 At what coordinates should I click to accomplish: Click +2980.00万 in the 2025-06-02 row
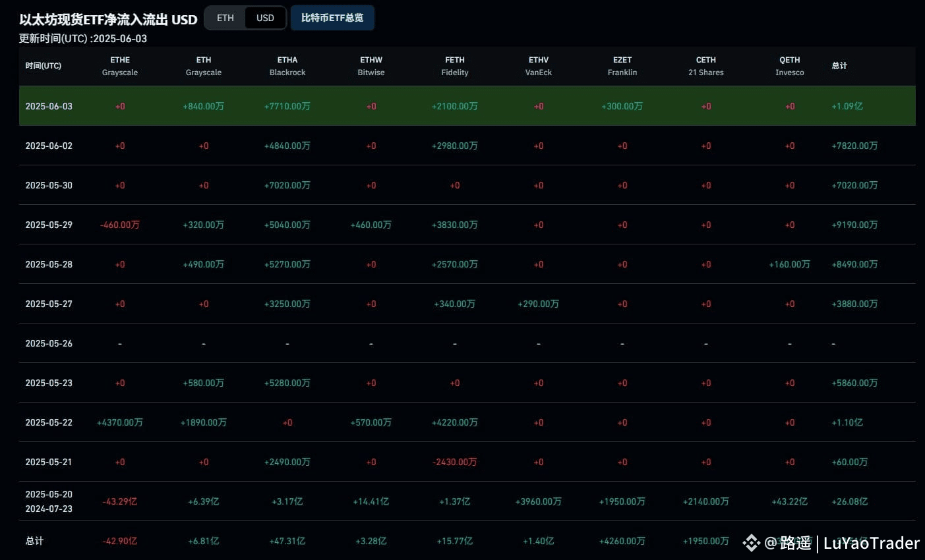tap(455, 146)
